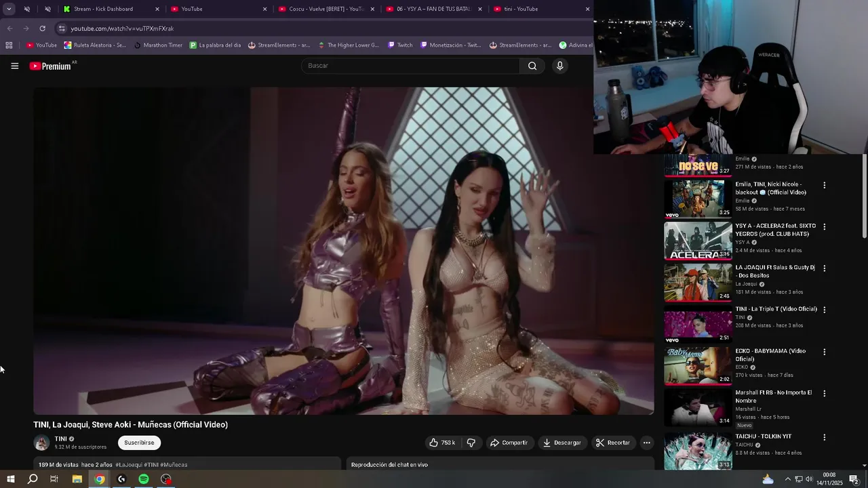
Task: Open OBS recording app in taskbar
Action: coord(166,479)
